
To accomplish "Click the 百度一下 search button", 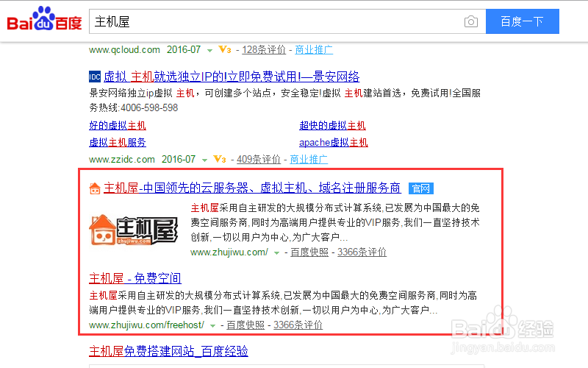I will click(x=523, y=21).
